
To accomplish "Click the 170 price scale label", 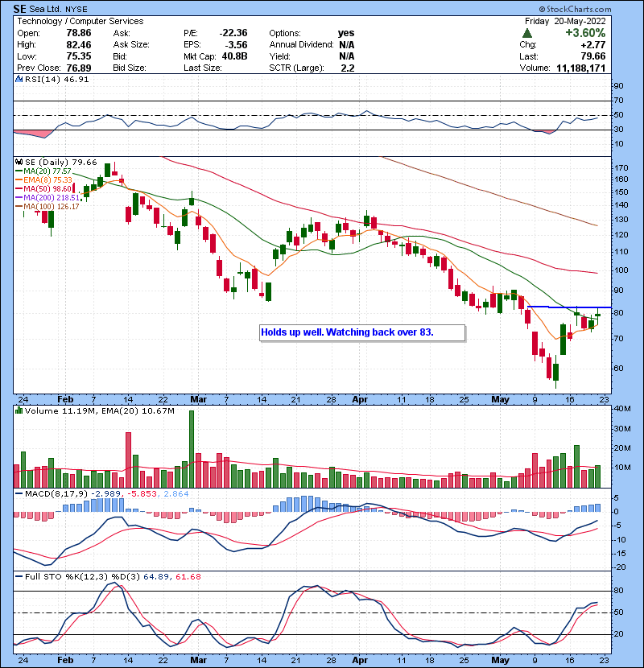I will [621, 168].
